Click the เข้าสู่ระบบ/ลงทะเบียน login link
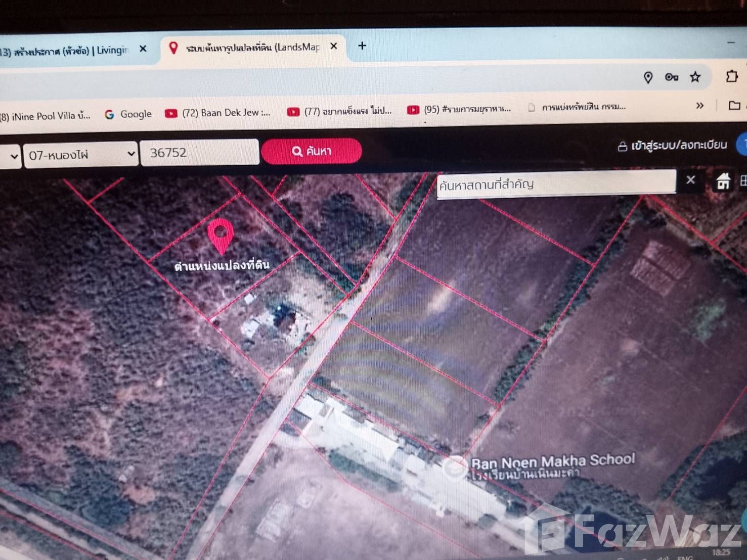Screen dimensions: 747x560 click(x=672, y=146)
